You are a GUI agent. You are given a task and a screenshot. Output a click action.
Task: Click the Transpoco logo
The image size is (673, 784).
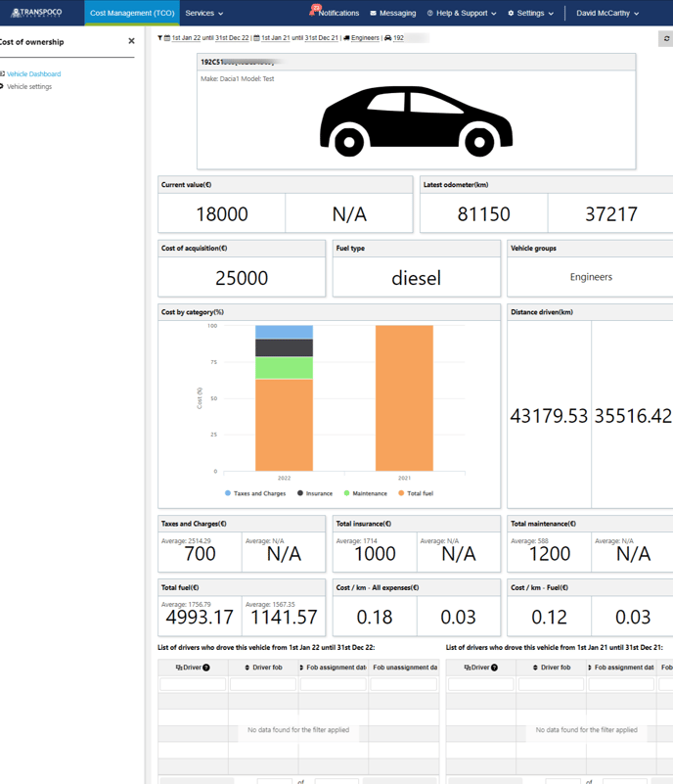[x=36, y=13]
